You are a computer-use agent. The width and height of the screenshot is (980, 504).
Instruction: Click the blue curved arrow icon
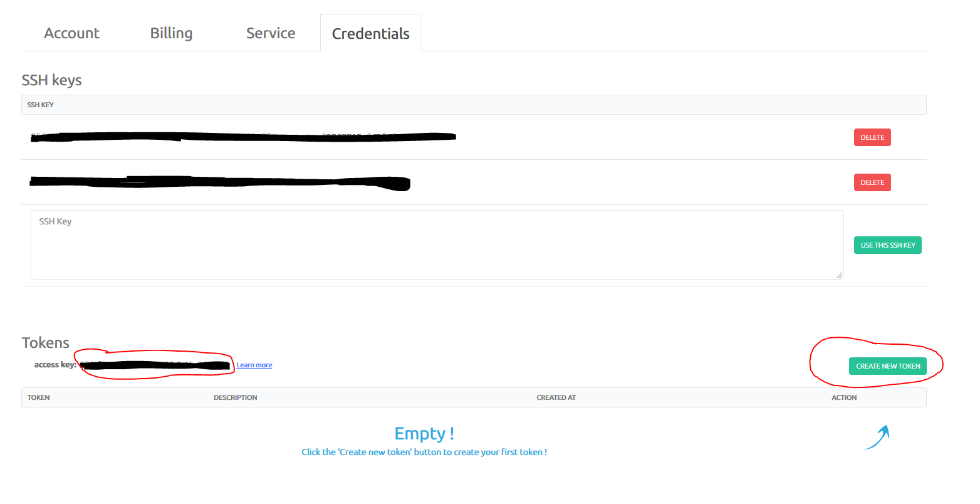pyautogui.click(x=877, y=438)
